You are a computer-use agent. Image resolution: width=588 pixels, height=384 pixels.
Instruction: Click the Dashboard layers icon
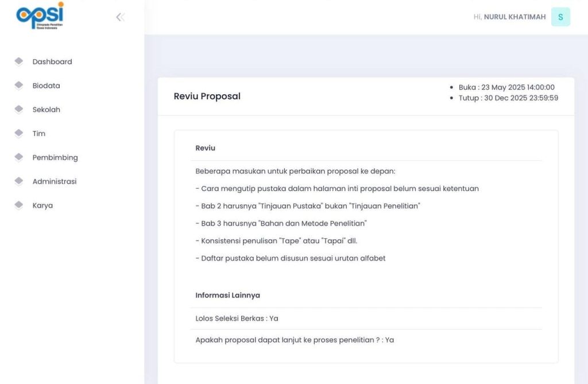(x=19, y=61)
